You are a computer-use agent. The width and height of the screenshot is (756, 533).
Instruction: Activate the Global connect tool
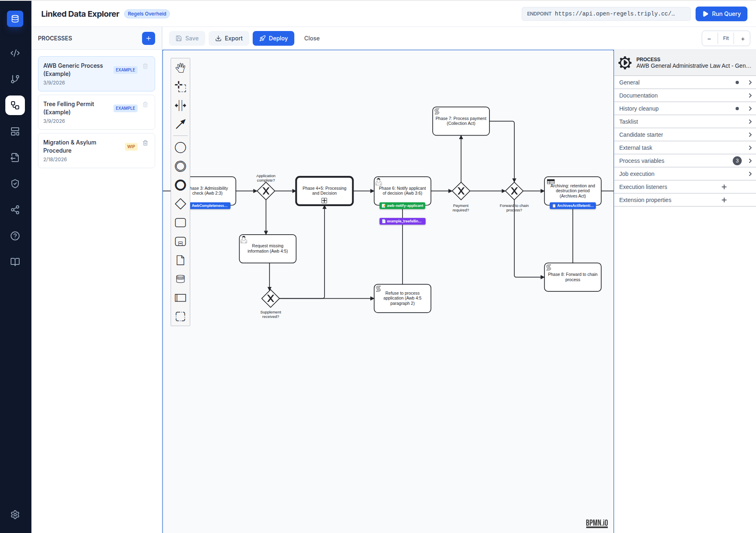coord(180,124)
